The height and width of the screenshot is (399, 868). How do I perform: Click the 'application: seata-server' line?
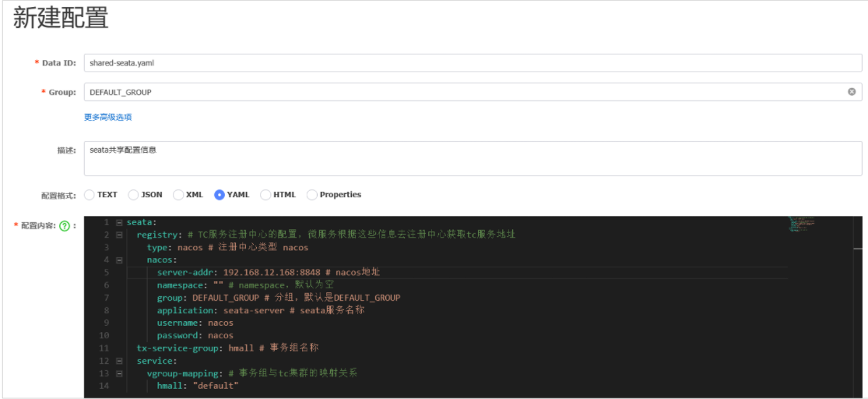260,310
